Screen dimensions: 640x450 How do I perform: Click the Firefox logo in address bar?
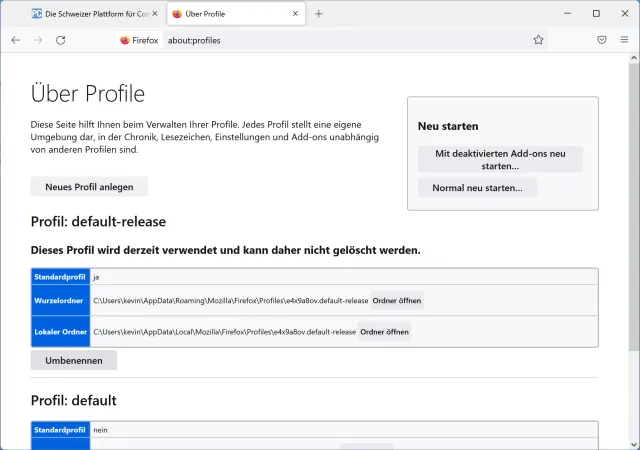(x=125, y=40)
